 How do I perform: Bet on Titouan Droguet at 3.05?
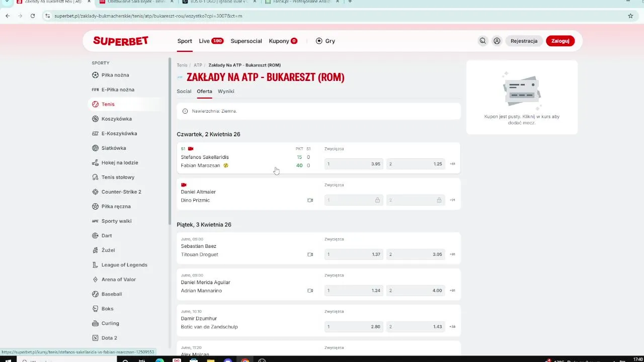click(x=416, y=254)
